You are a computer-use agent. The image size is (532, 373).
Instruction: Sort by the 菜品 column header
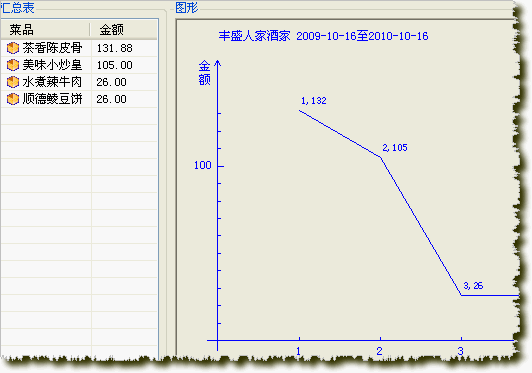(45, 30)
